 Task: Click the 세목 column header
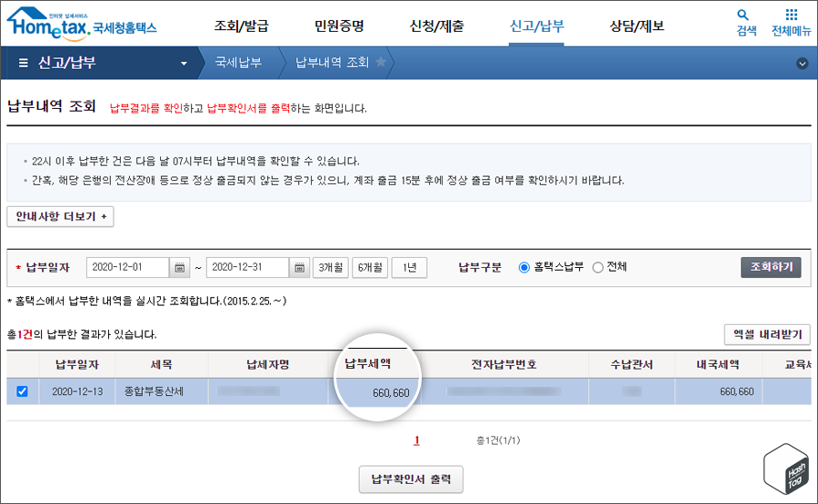(162, 365)
